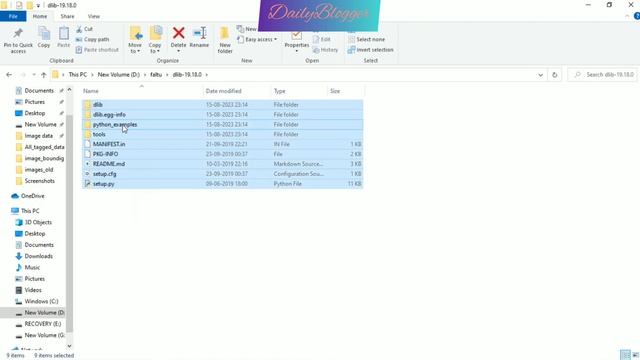Screen dimensions: 640x360
Task: Select the PKG-INFO file
Action: 222,154
